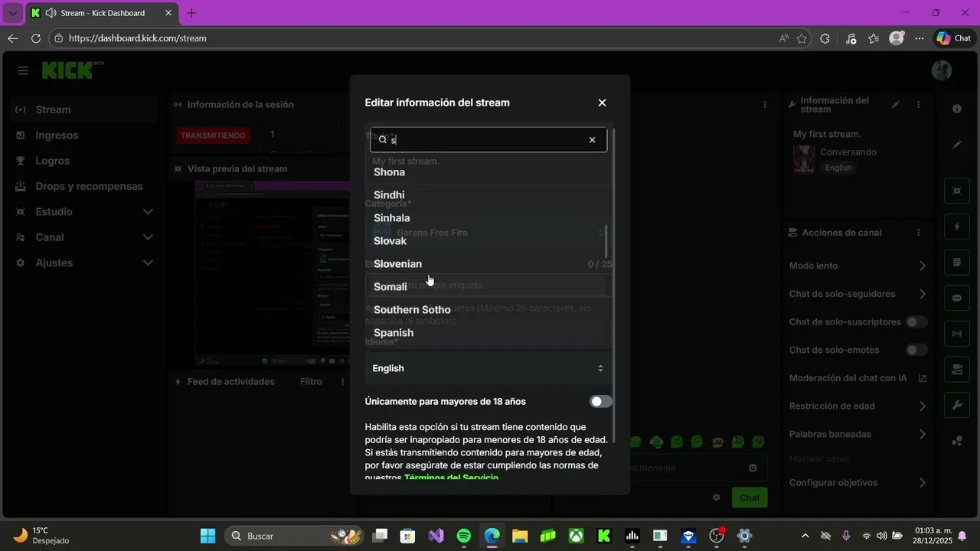Viewport: 980px width, 551px height.
Task: Open the user profile avatar menu
Action: (942, 70)
